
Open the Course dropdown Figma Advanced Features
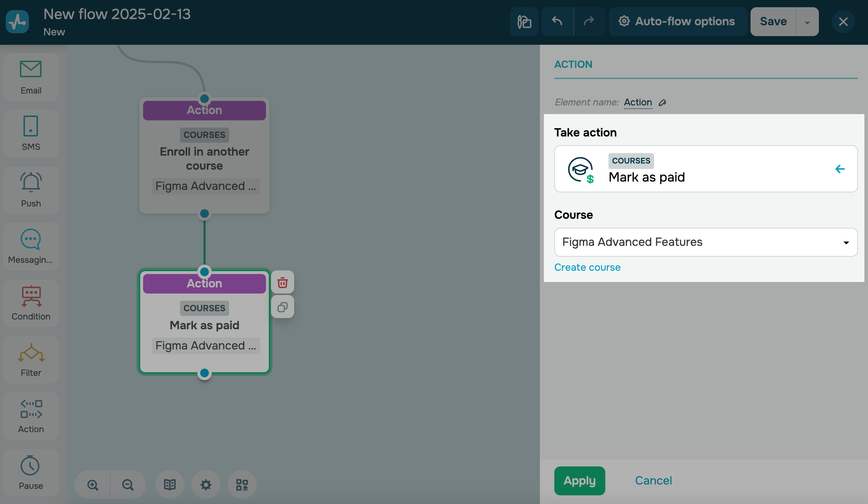pos(705,242)
